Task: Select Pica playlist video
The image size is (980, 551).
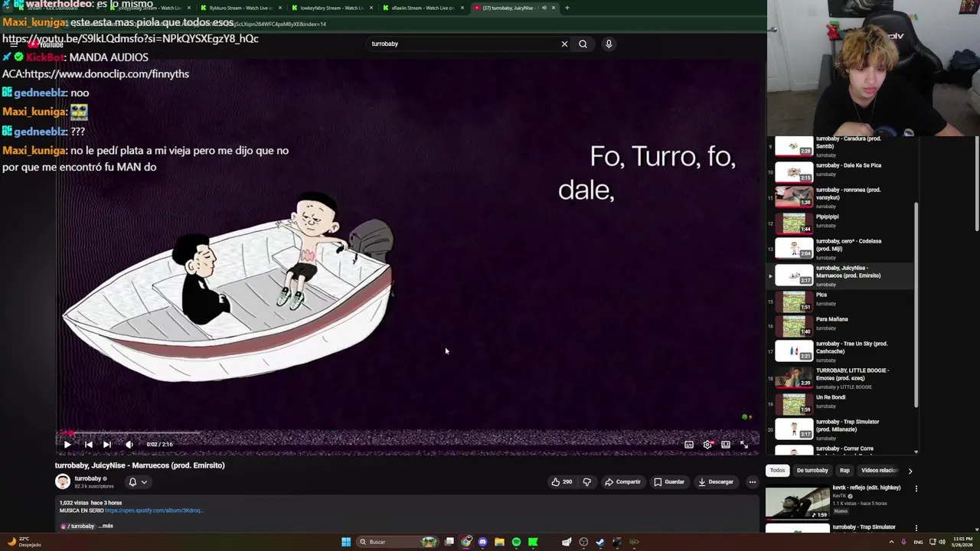Action: click(x=842, y=301)
